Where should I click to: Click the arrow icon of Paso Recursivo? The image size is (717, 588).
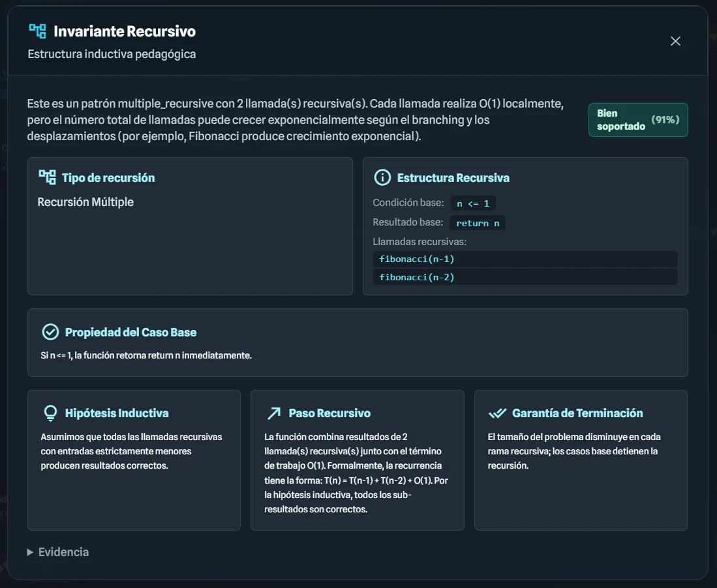(274, 413)
